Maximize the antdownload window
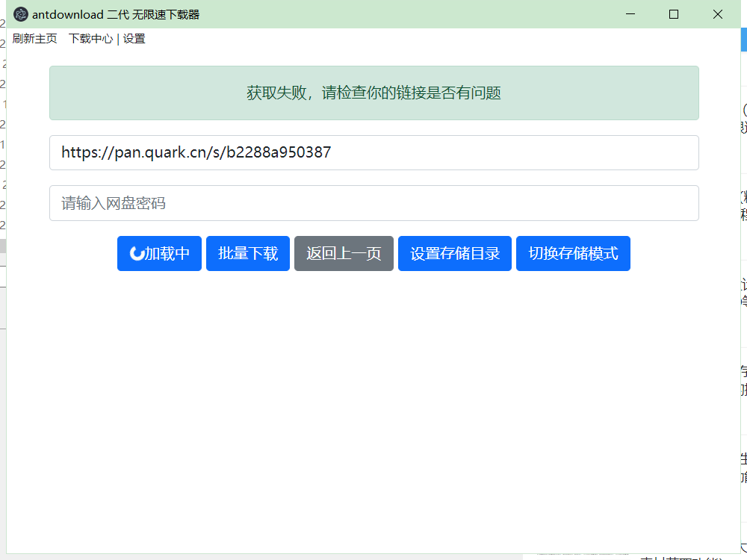This screenshot has width=747, height=560. click(674, 14)
